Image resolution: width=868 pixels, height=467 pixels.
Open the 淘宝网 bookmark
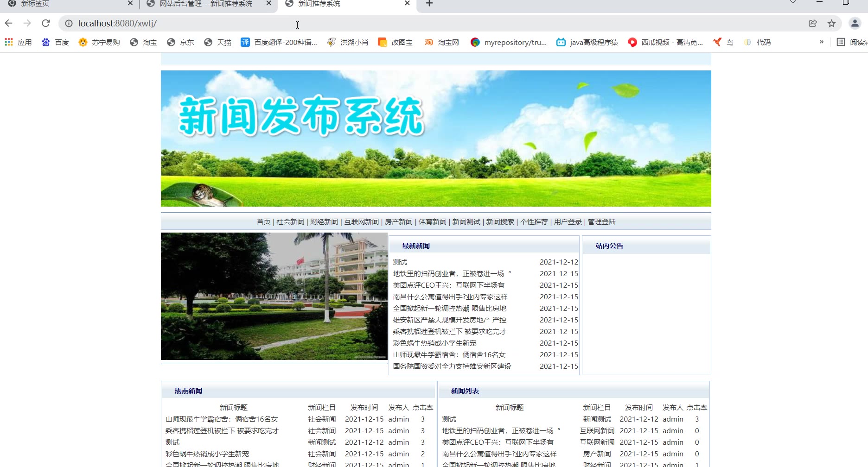tap(442, 42)
